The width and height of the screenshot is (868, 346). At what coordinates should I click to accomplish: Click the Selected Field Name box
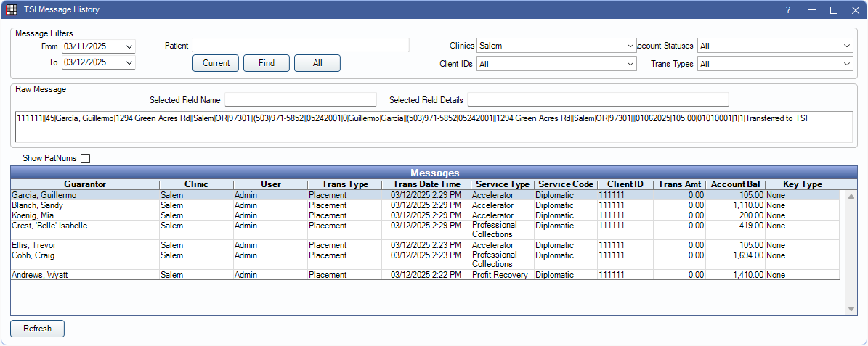(301, 99)
